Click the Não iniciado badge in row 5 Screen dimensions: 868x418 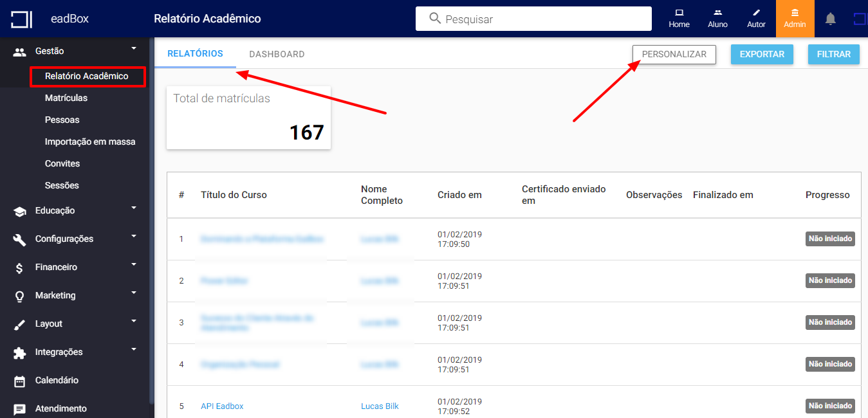(x=830, y=406)
